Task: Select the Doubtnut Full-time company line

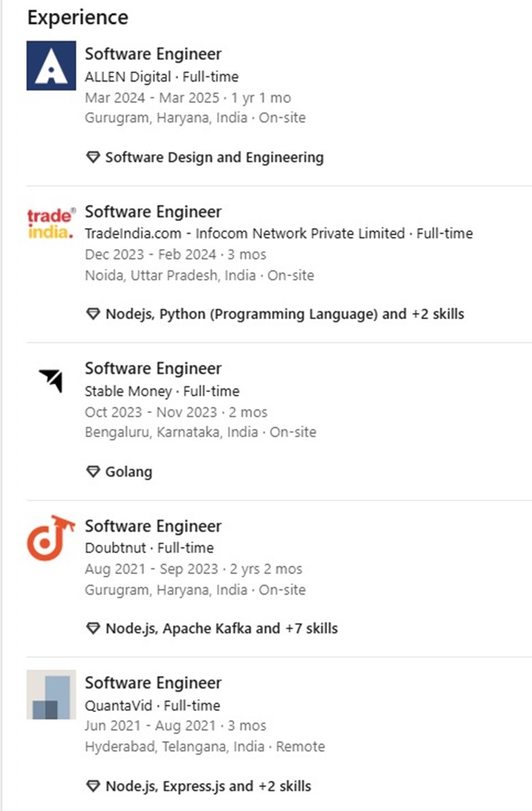Action: (149, 548)
